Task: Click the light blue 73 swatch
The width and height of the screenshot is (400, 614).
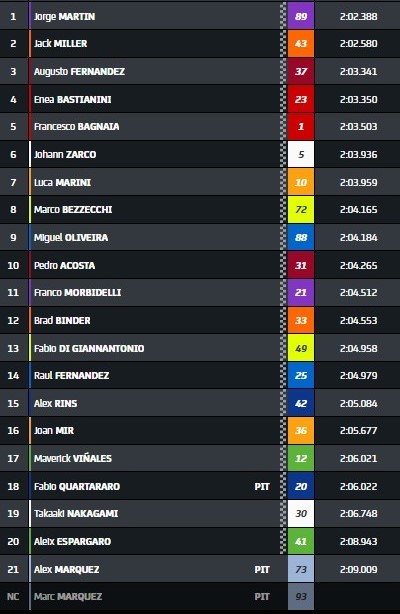Action: [300, 569]
